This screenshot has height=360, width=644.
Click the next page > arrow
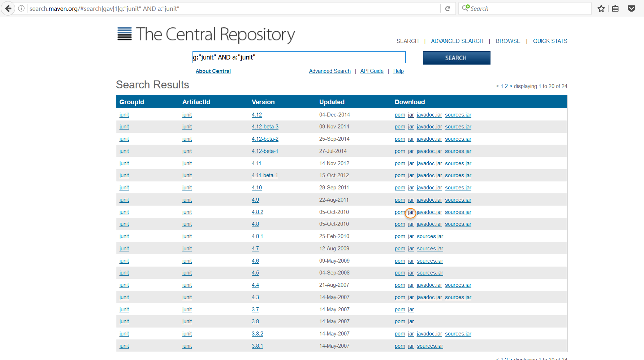coord(511,86)
